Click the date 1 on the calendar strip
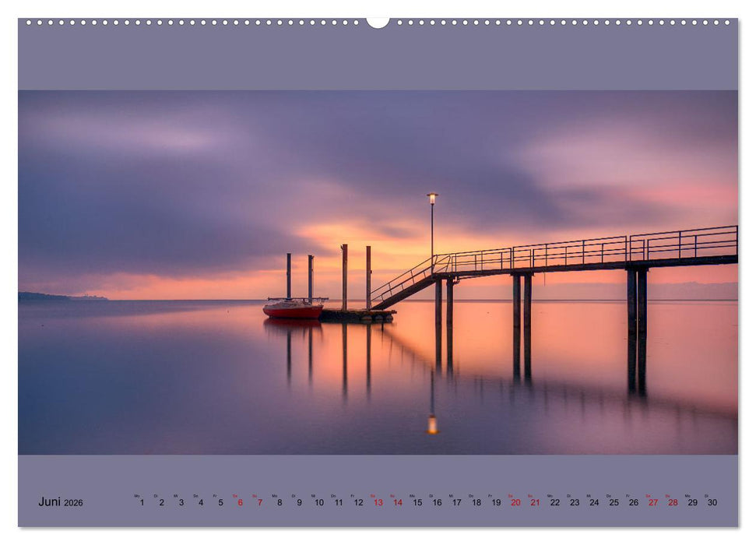Image resolution: width=756 pixels, height=545 pixels. [142, 502]
